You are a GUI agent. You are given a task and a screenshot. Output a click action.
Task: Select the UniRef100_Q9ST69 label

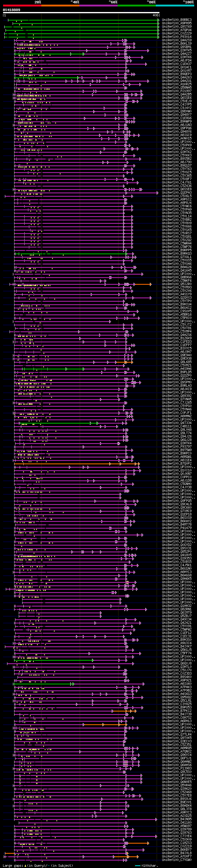(x=177, y=26)
